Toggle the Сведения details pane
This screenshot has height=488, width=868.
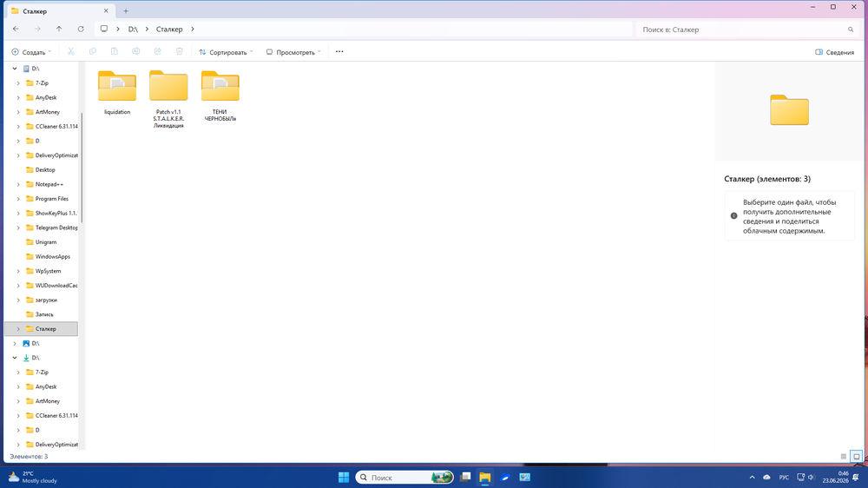[835, 52]
